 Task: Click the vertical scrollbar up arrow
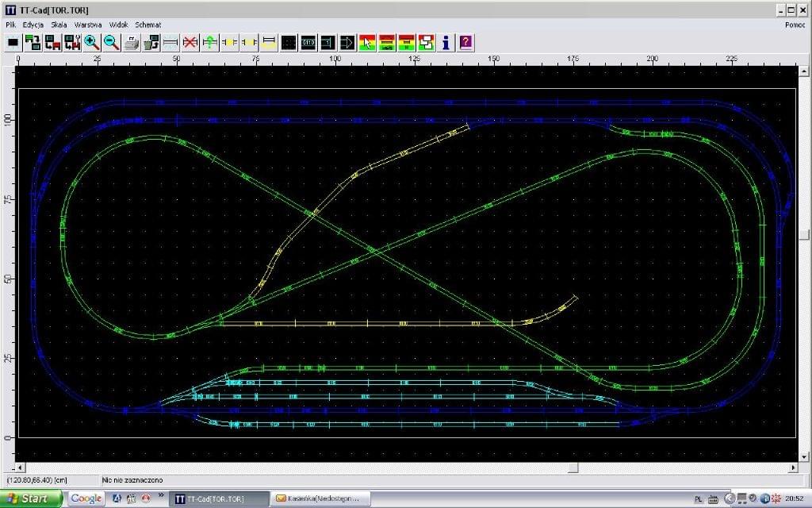(x=804, y=71)
